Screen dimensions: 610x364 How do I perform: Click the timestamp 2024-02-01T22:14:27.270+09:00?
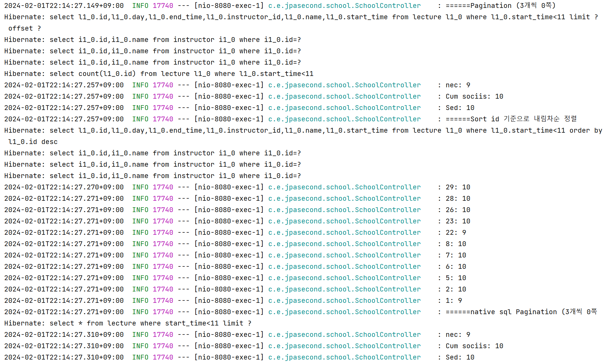tap(64, 187)
